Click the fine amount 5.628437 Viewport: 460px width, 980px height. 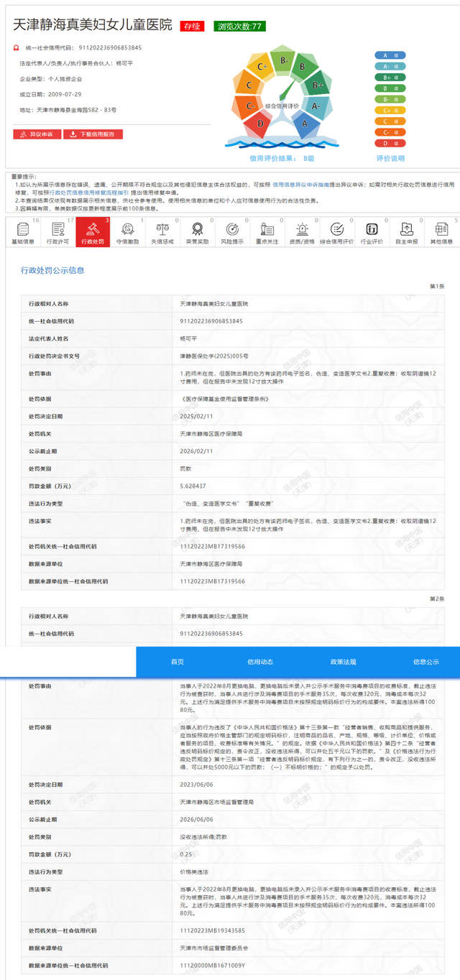click(193, 486)
